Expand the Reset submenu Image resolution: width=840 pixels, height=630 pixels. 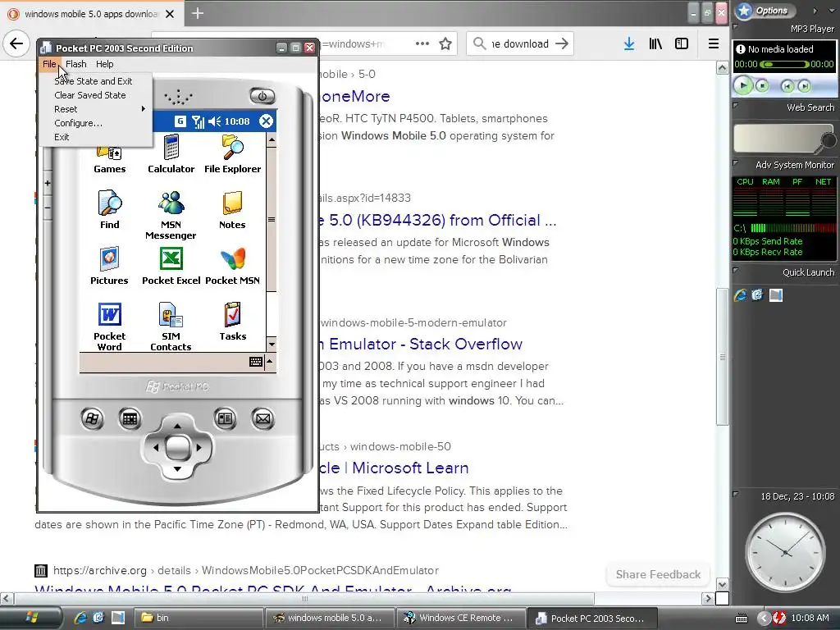(97, 109)
